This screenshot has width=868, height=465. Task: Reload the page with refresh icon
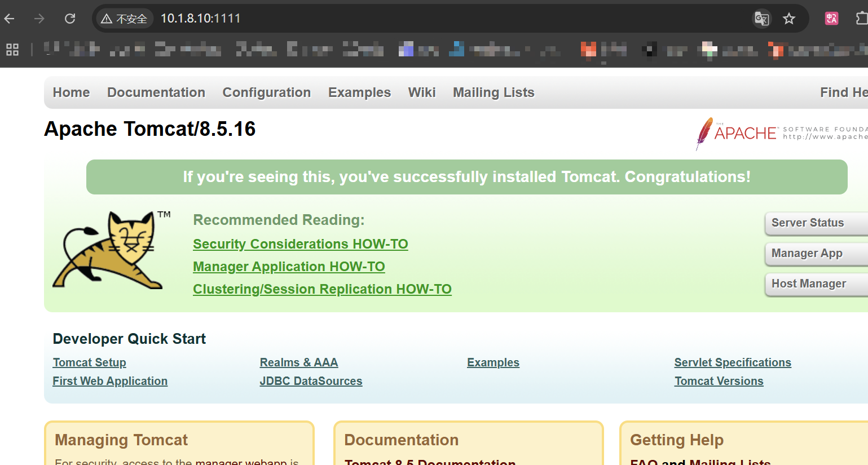pos(70,19)
